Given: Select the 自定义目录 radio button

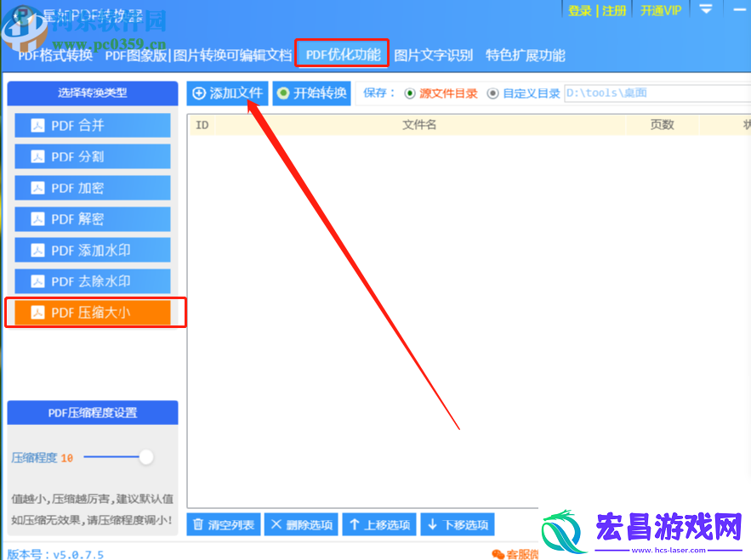Looking at the screenshot, I should (492, 93).
